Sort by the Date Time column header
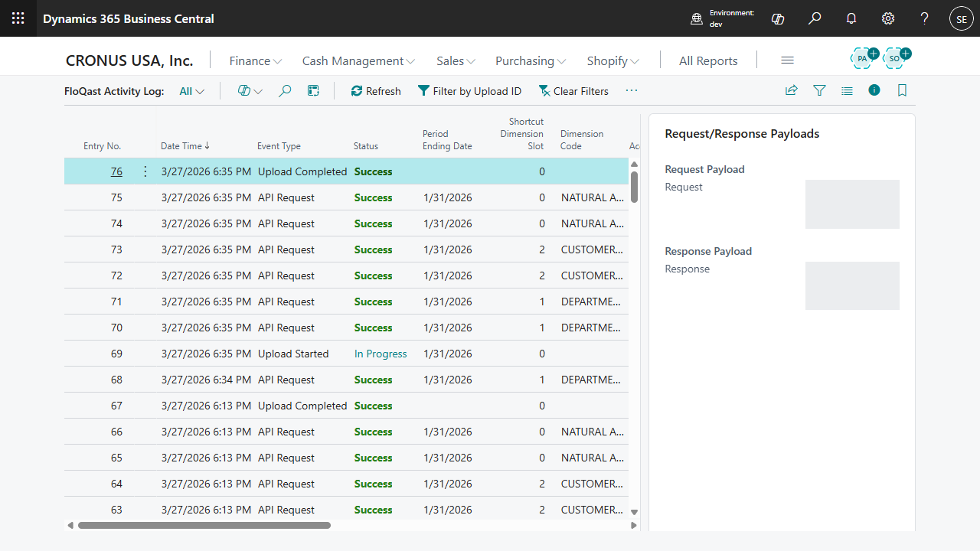 click(x=185, y=146)
